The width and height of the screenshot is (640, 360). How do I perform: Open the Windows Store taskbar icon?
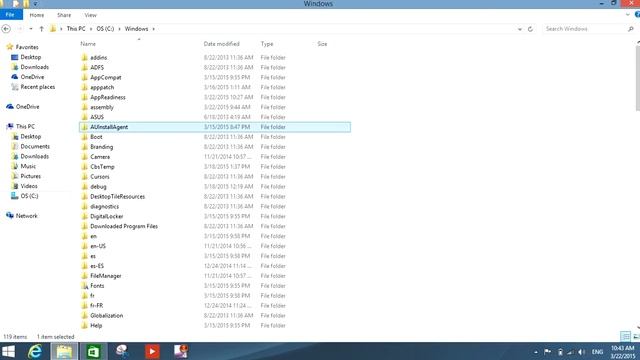[93, 351]
